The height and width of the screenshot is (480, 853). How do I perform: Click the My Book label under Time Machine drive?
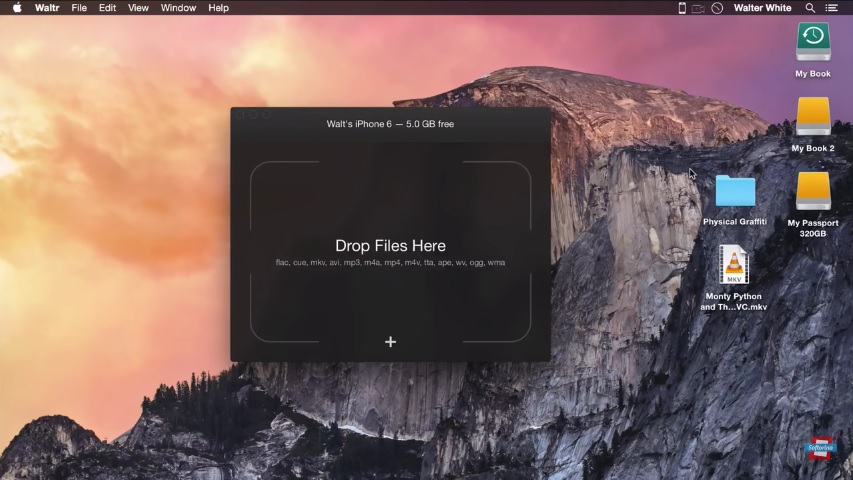coord(813,73)
